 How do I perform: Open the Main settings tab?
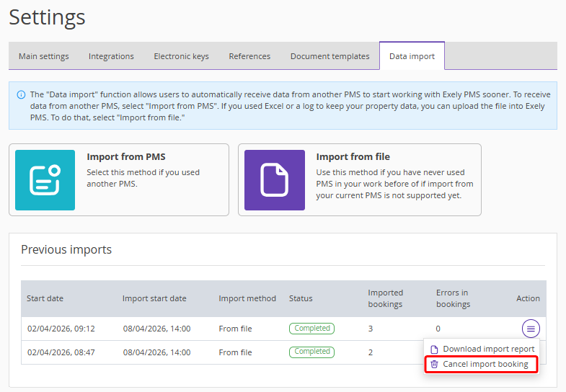pos(44,56)
